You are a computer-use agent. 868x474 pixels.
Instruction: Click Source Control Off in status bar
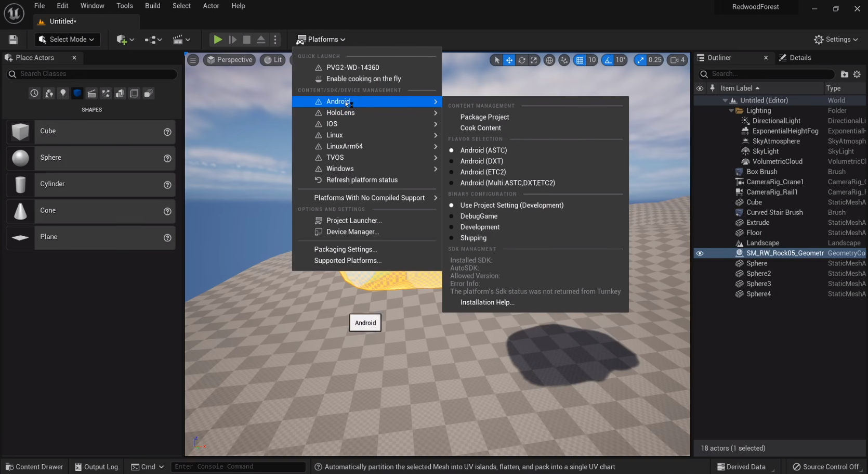pos(826,467)
